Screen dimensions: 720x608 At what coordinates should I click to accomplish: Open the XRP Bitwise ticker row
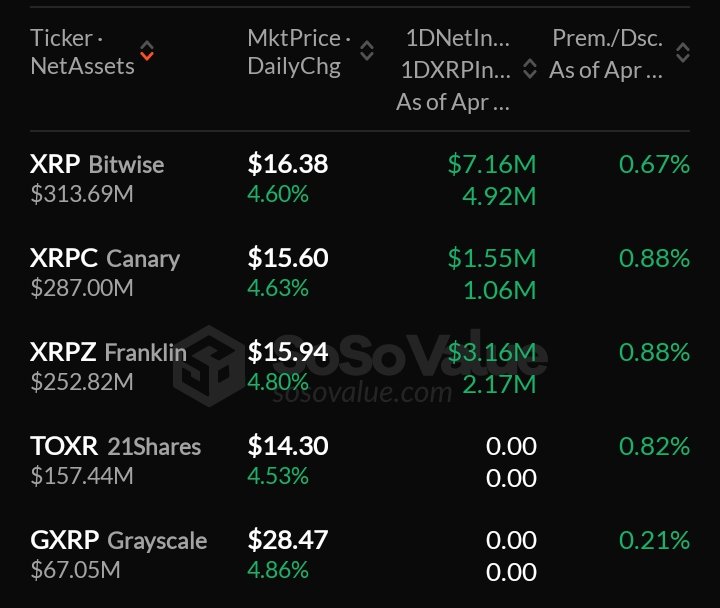(x=97, y=164)
